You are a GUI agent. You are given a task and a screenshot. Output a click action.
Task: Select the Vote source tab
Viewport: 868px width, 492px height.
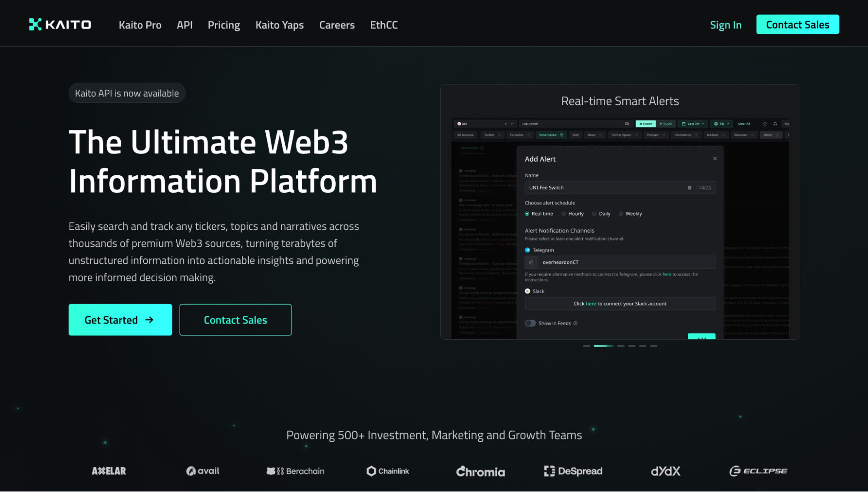[x=575, y=135]
